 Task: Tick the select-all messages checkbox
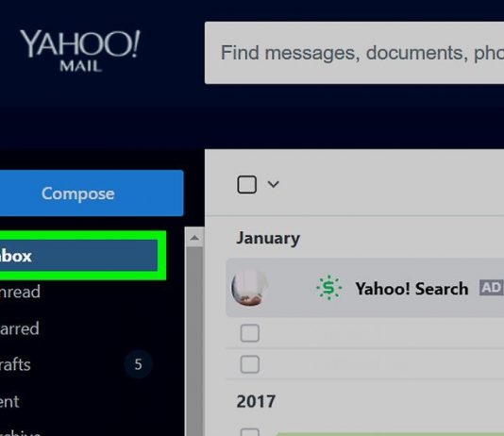[x=247, y=184]
